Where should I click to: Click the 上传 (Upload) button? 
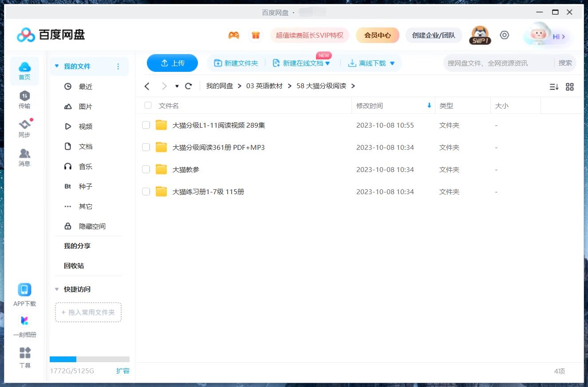(172, 63)
